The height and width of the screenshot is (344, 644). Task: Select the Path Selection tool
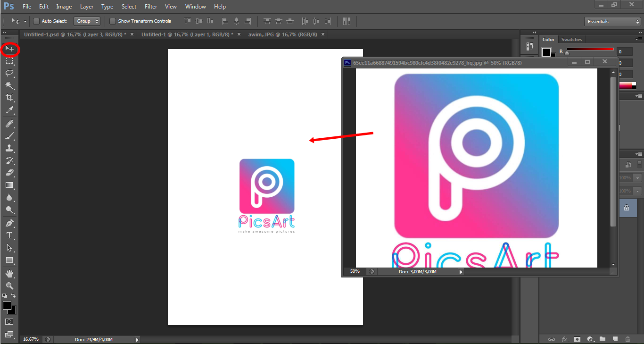click(9, 248)
